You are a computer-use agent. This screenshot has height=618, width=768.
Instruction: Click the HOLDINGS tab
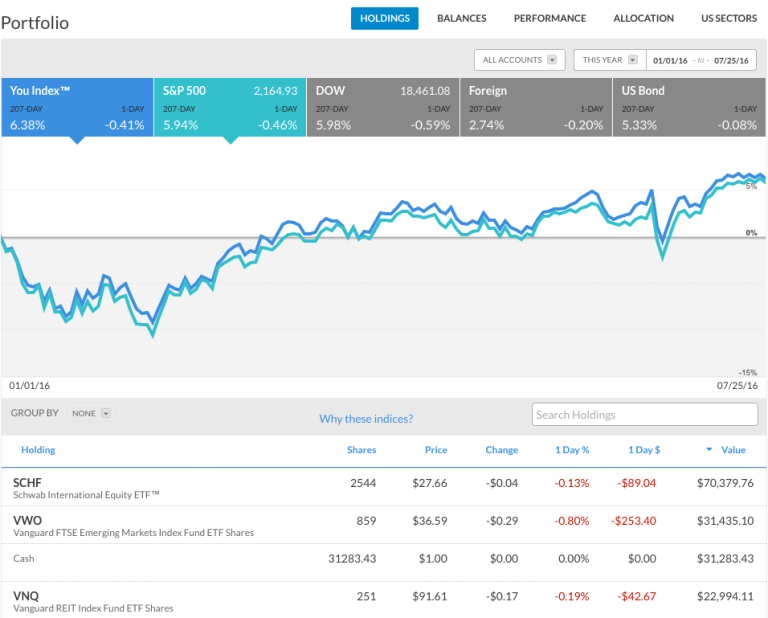tap(384, 18)
